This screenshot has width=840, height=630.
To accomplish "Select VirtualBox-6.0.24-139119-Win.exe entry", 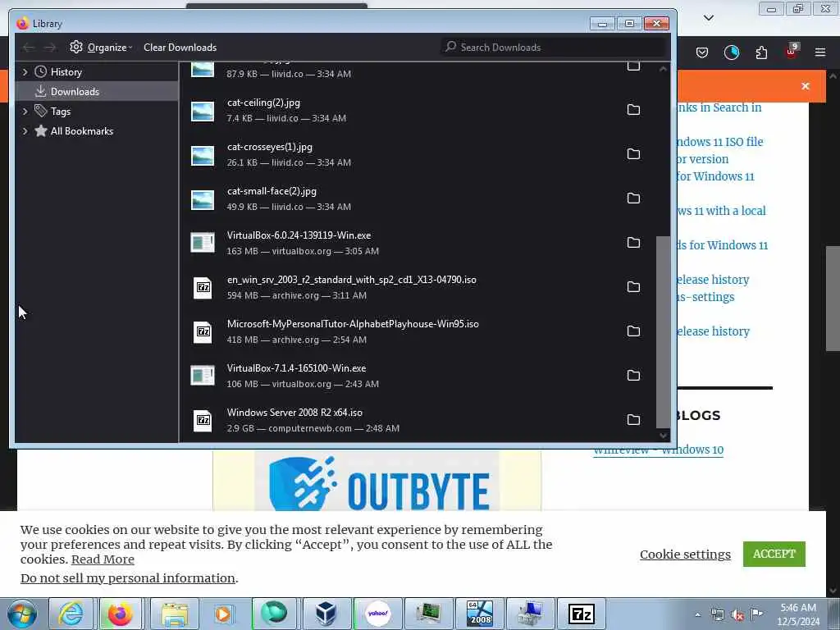I will click(x=418, y=243).
